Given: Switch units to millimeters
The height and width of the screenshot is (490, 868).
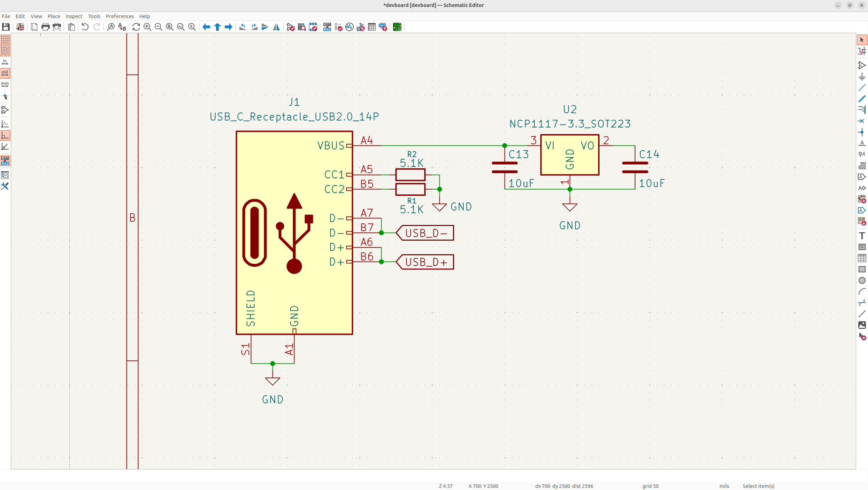Looking at the screenshot, I should 5,84.
